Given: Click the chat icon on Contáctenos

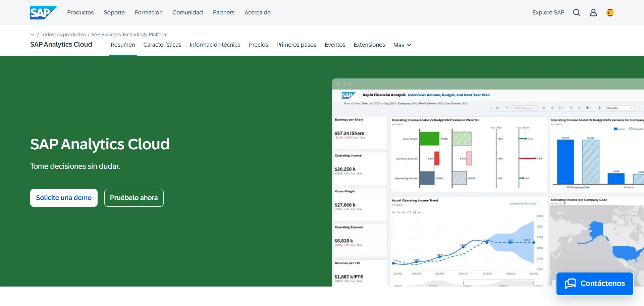Looking at the screenshot, I should (570, 284).
